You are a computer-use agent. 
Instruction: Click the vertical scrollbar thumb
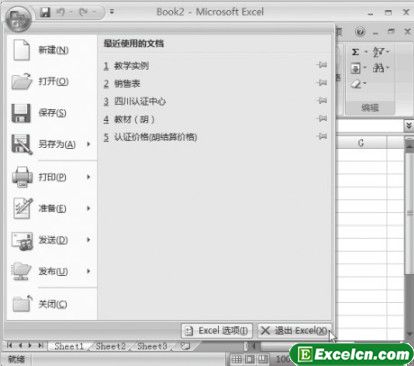click(x=409, y=213)
